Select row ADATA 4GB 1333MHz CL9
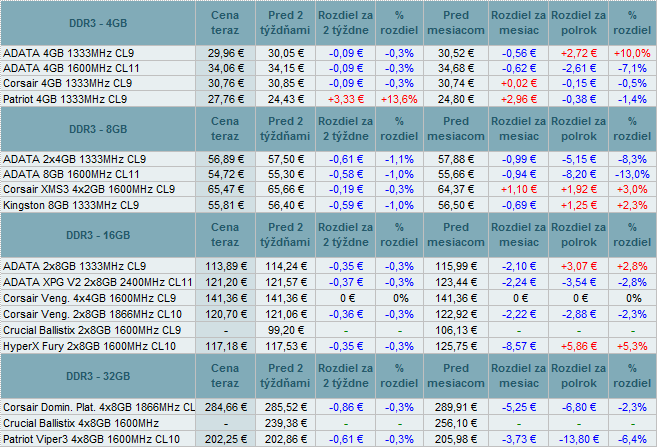The height and width of the screenshot is (447, 657). coord(328,53)
